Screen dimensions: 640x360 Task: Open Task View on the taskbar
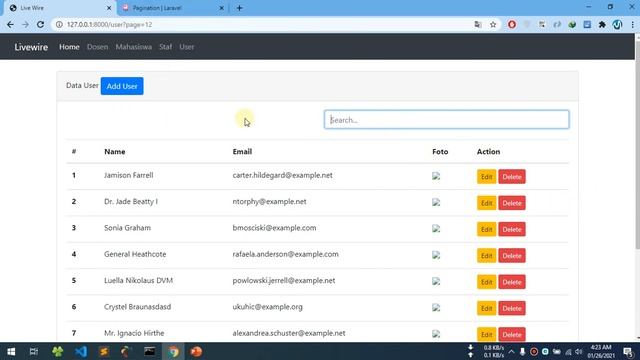coord(34,351)
